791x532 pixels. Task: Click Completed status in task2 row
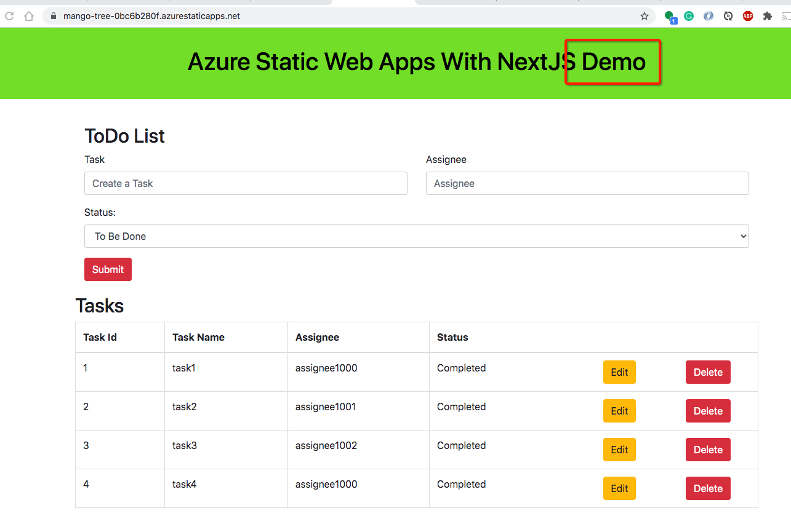pos(461,407)
